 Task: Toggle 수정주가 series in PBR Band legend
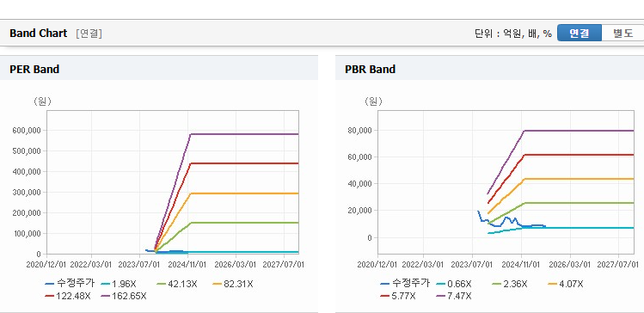[405, 284]
